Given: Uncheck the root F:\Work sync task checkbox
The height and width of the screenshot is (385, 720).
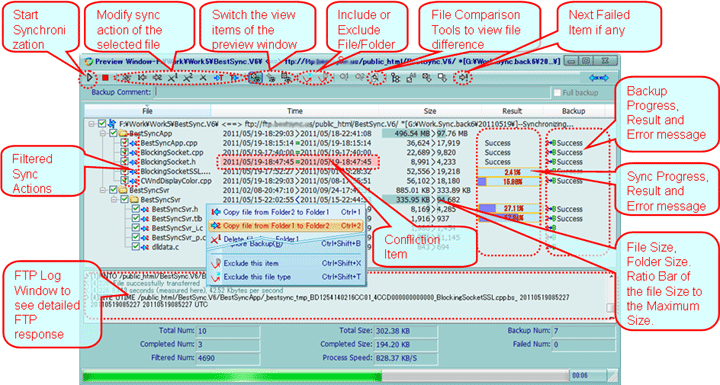Looking at the screenshot, I should click(102, 124).
